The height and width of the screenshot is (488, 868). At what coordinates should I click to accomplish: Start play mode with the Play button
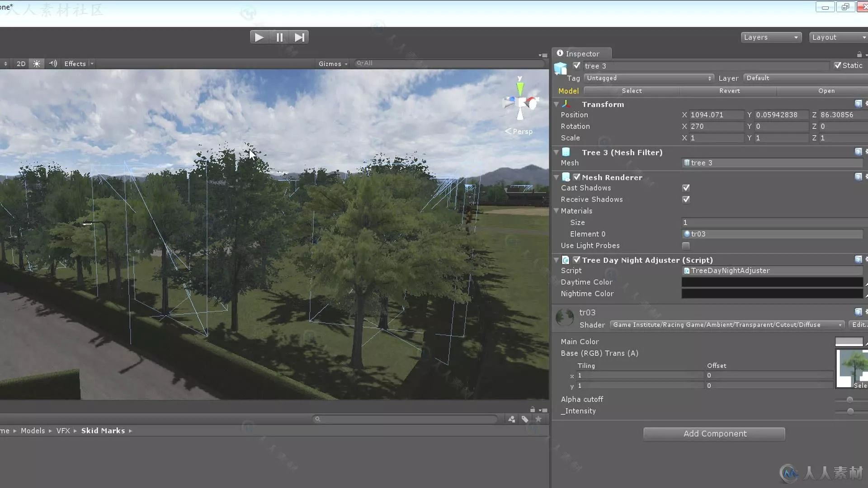pos(259,37)
